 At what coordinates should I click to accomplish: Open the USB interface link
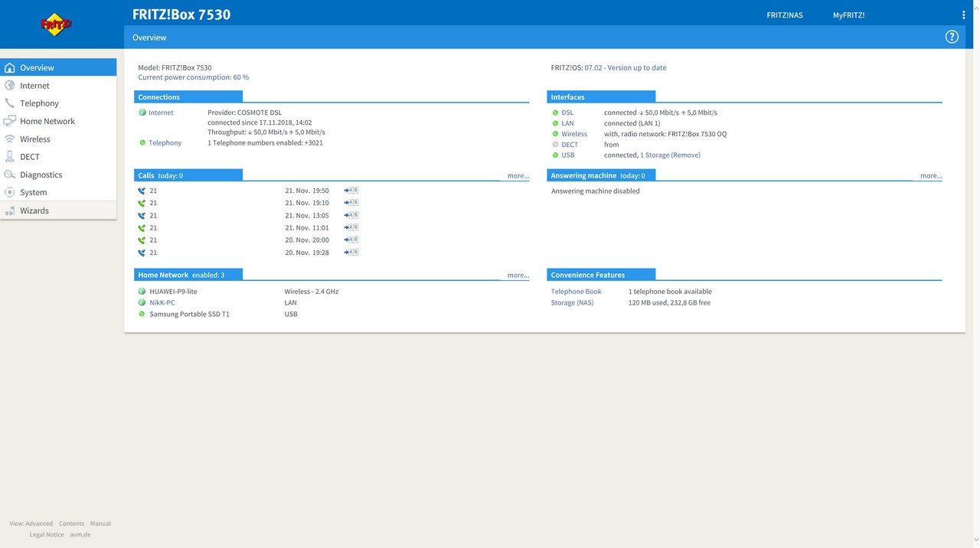coord(567,155)
